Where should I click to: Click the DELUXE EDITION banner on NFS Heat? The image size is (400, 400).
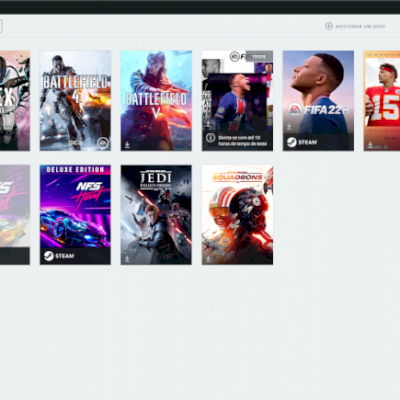coord(75,169)
